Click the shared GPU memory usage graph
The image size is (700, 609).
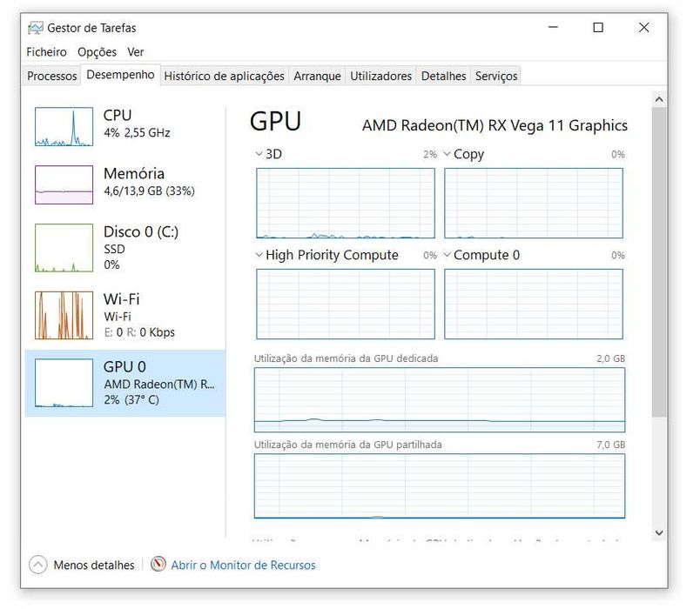point(440,485)
